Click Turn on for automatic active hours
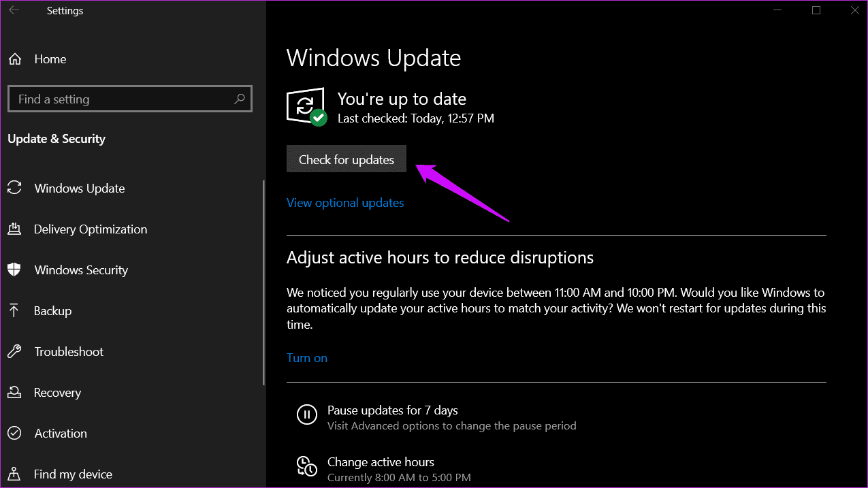868x488 pixels. 307,358
